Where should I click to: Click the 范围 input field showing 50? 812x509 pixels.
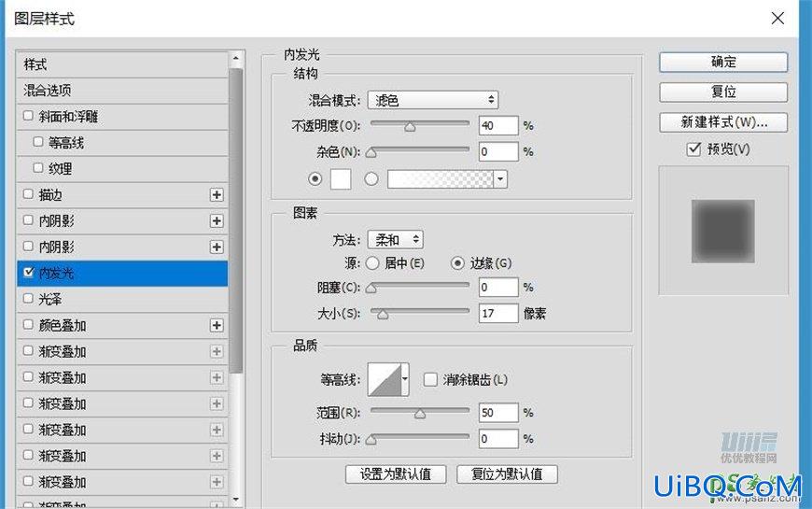coord(498,413)
